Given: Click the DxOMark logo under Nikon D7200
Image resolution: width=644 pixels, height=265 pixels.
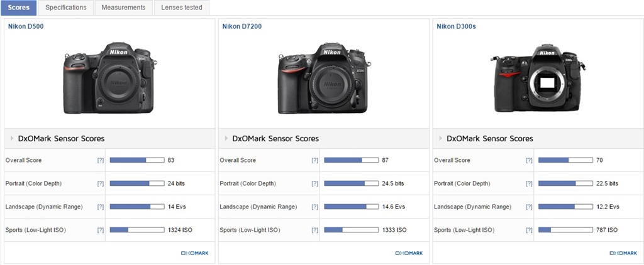Looking at the screenshot, I should pyautogui.click(x=409, y=253).
